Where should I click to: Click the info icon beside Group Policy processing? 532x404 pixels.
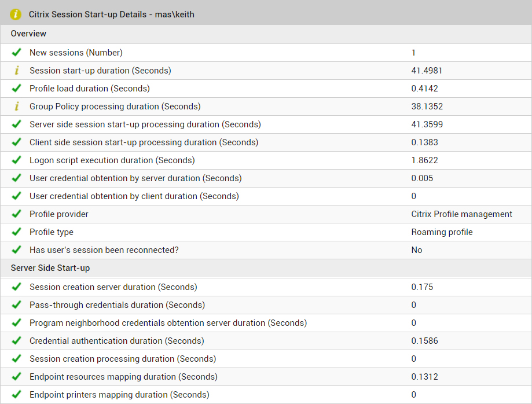17,106
